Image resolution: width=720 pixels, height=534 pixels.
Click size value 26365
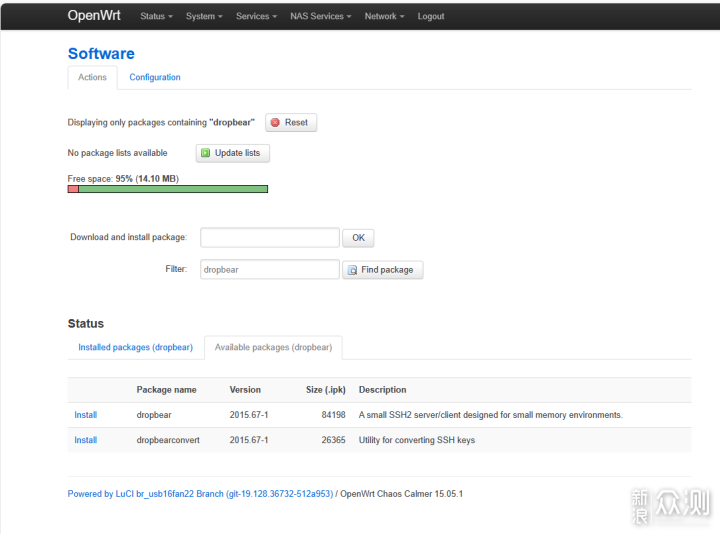tap(333, 440)
